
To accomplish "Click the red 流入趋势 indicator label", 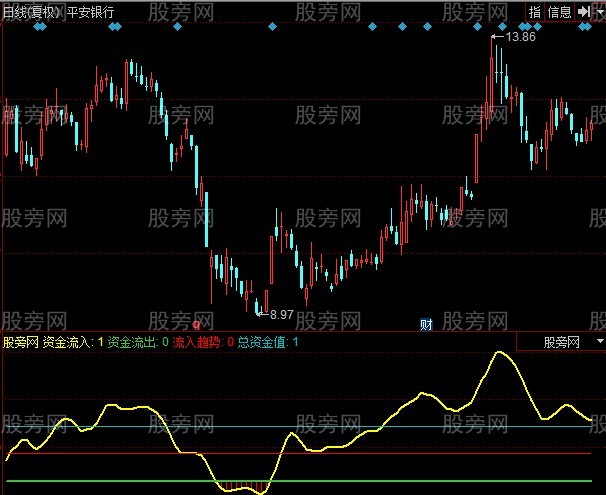I will (x=197, y=342).
